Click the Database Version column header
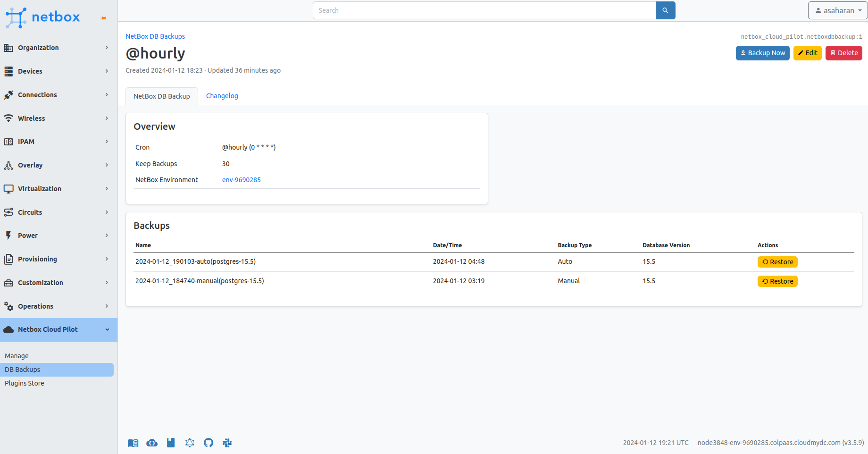868x454 pixels. coord(666,245)
